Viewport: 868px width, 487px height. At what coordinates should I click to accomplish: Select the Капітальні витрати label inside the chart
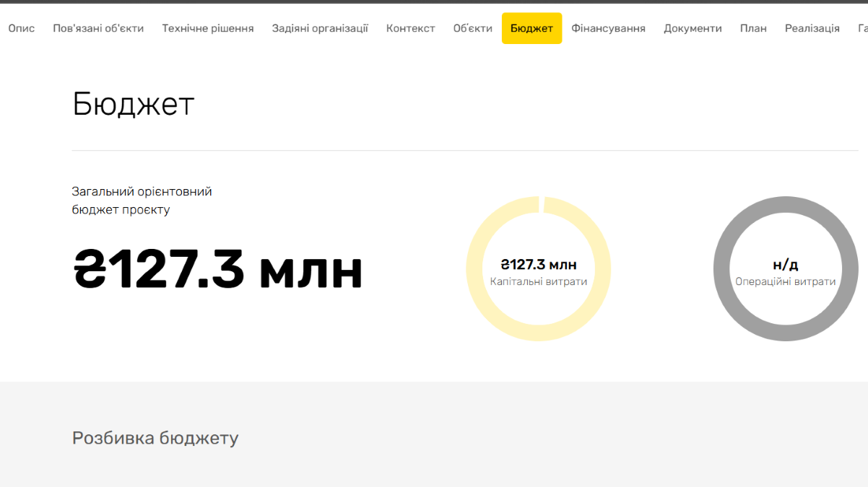538,282
